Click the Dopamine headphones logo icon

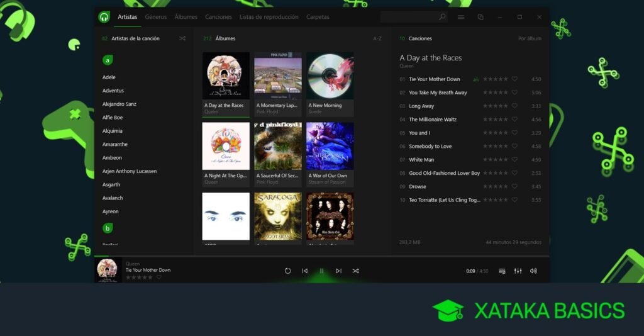104,17
